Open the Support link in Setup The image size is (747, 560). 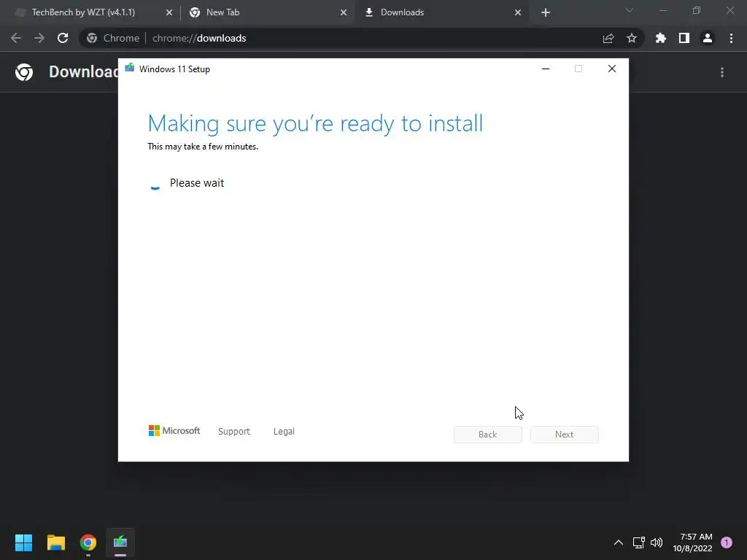tap(234, 432)
